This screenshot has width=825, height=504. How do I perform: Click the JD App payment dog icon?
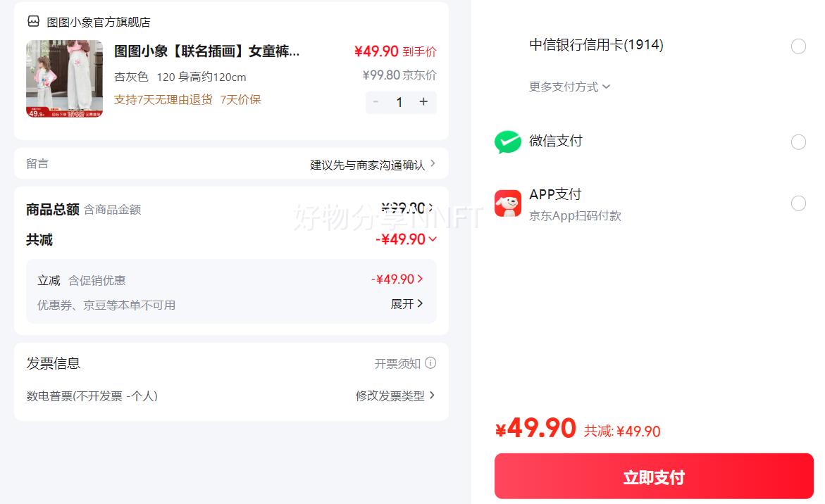tap(508, 203)
